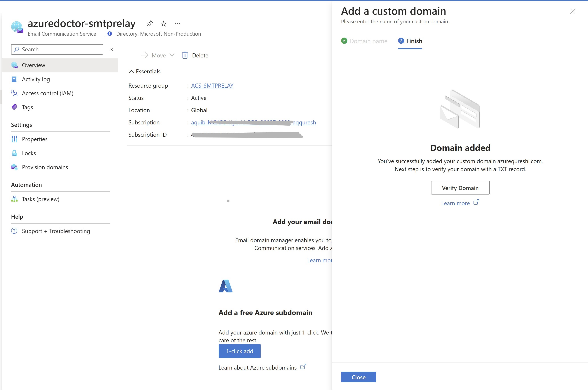Open the more options ellipsis menu
The width and height of the screenshot is (588, 390).
177,24
